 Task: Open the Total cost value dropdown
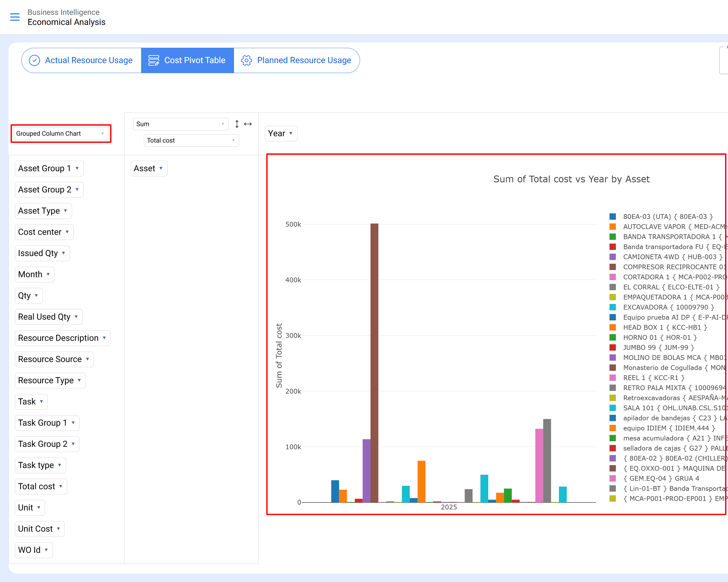[191, 140]
